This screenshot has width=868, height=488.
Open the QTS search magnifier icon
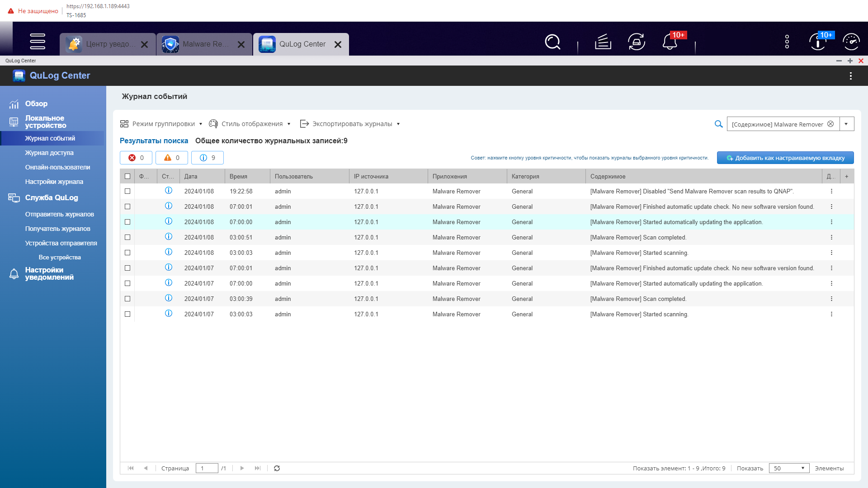(x=552, y=42)
